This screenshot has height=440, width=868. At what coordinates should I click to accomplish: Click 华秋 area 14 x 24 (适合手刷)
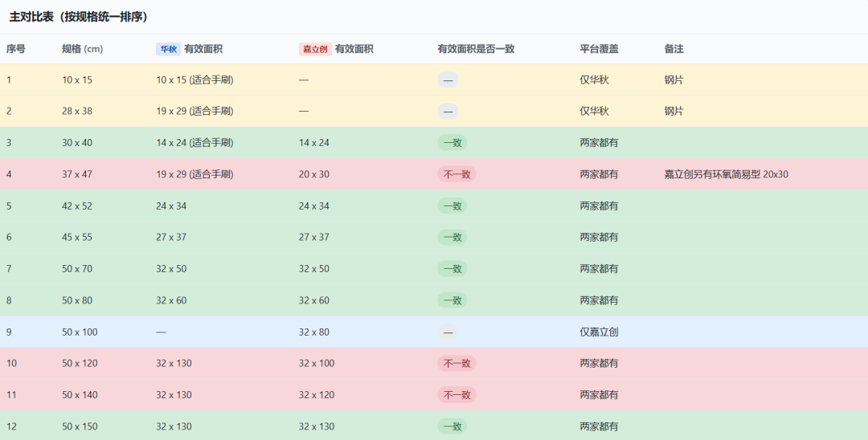click(194, 143)
